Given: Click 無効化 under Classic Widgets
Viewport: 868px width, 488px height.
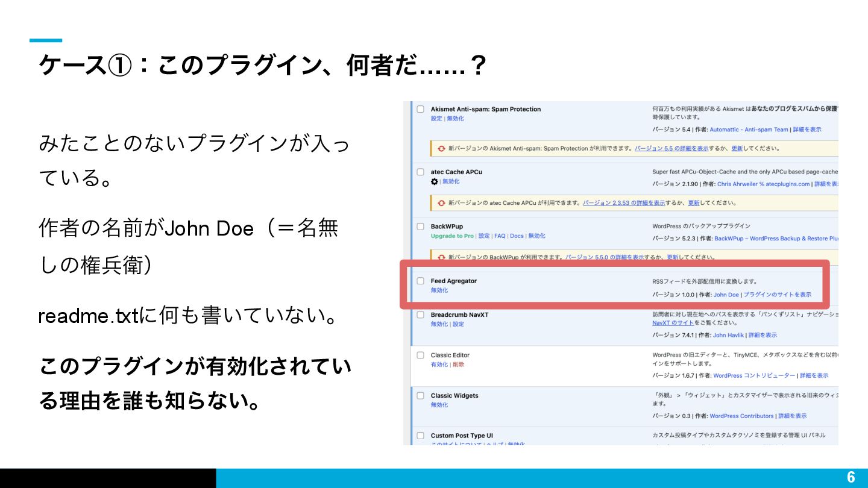Looking at the screenshot, I should 439,405.
